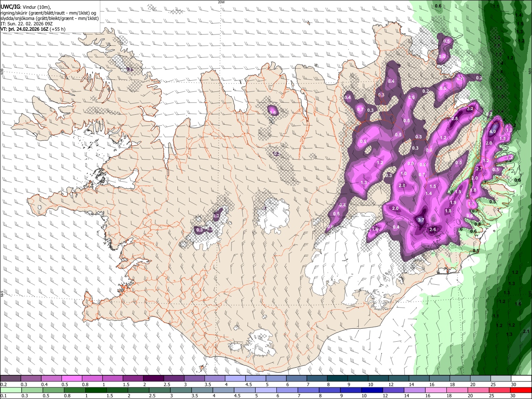Click the darkest green 1–1.5 swatch in rain legend
This screenshot has width=532, height=399.
[x=96, y=390]
